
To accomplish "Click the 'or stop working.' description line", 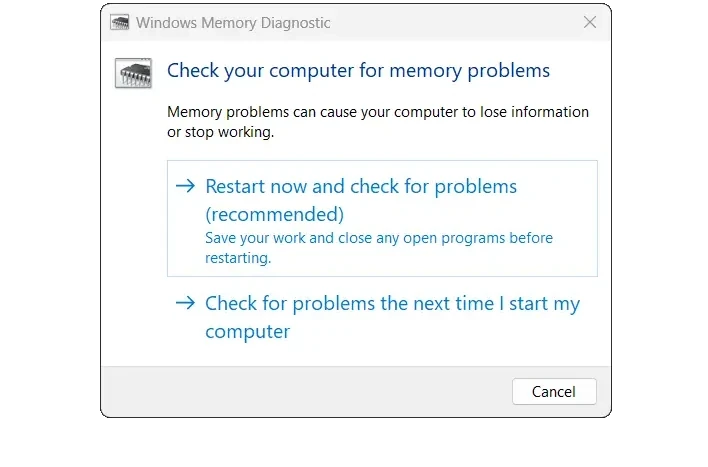I will click(220, 132).
